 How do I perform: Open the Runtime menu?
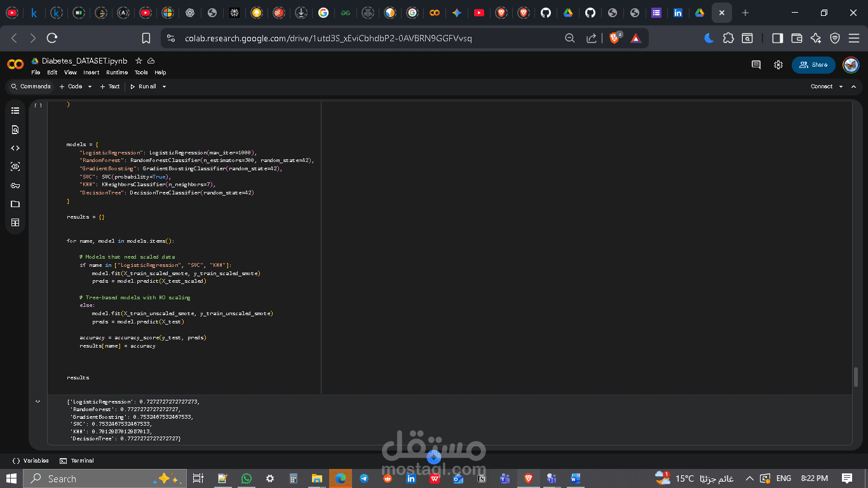click(117, 72)
